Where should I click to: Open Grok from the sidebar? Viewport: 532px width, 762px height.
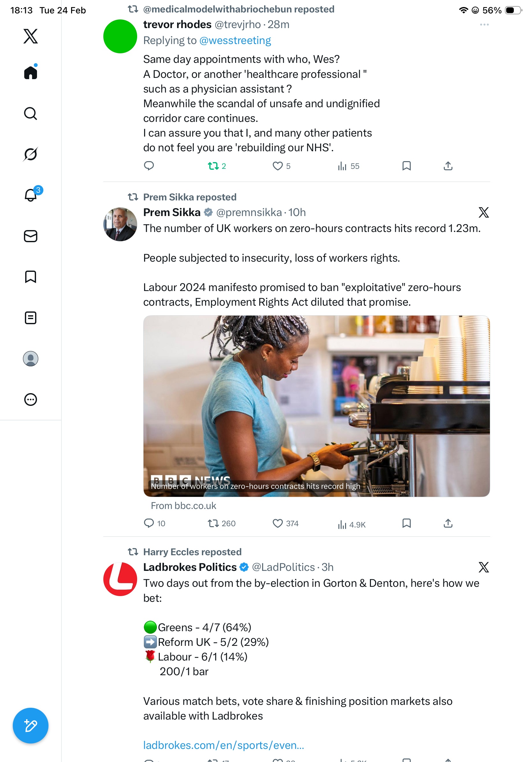coord(31,154)
